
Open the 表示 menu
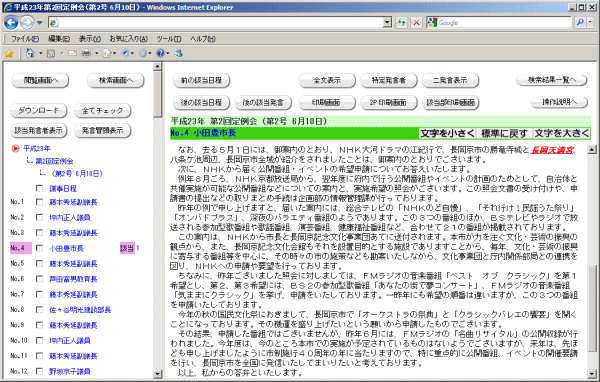pyautogui.click(x=90, y=39)
